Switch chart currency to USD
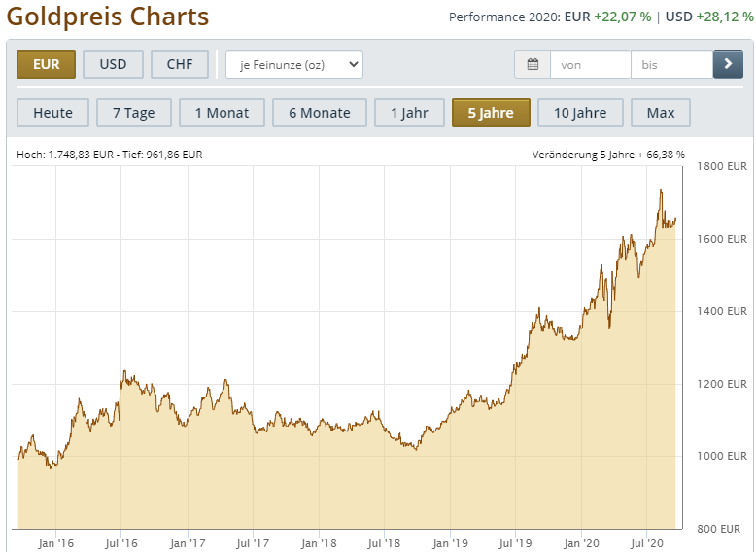This screenshot has width=756, height=552. [113, 64]
